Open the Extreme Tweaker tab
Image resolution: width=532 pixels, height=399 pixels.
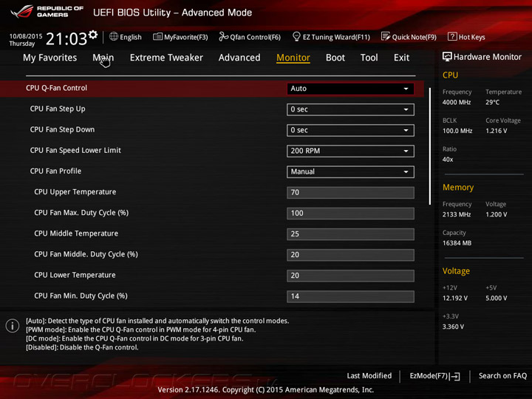point(166,58)
